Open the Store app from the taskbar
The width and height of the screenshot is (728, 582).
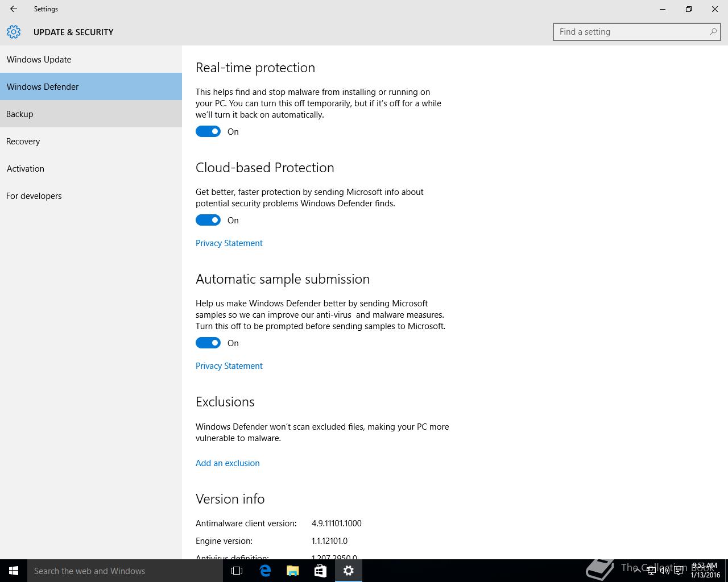point(320,571)
